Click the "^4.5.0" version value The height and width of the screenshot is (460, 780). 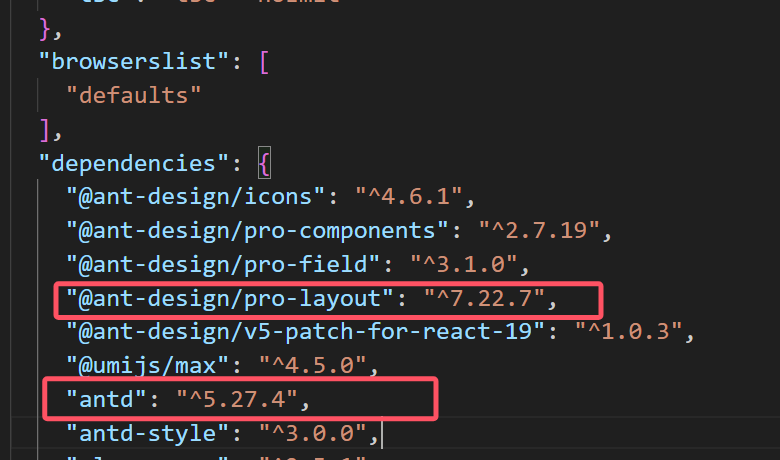[313, 366]
